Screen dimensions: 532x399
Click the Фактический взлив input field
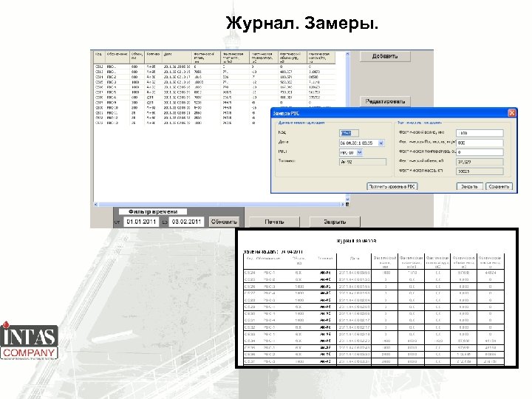coord(480,133)
